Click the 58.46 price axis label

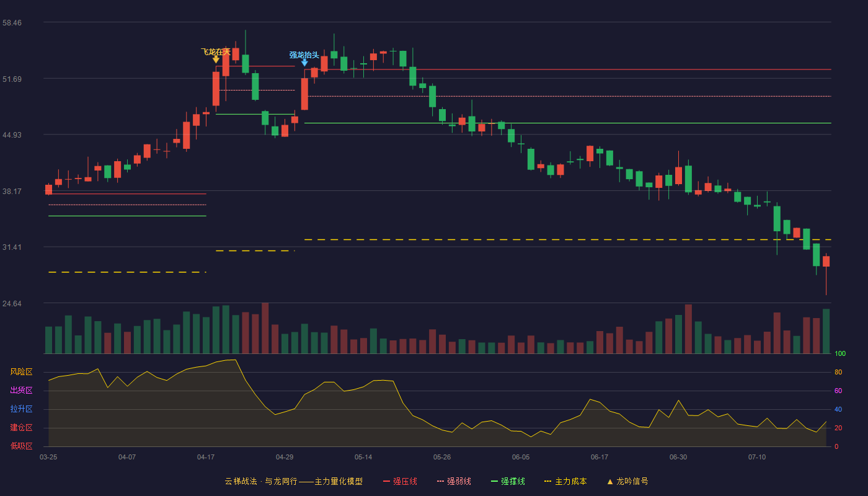tap(12, 22)
